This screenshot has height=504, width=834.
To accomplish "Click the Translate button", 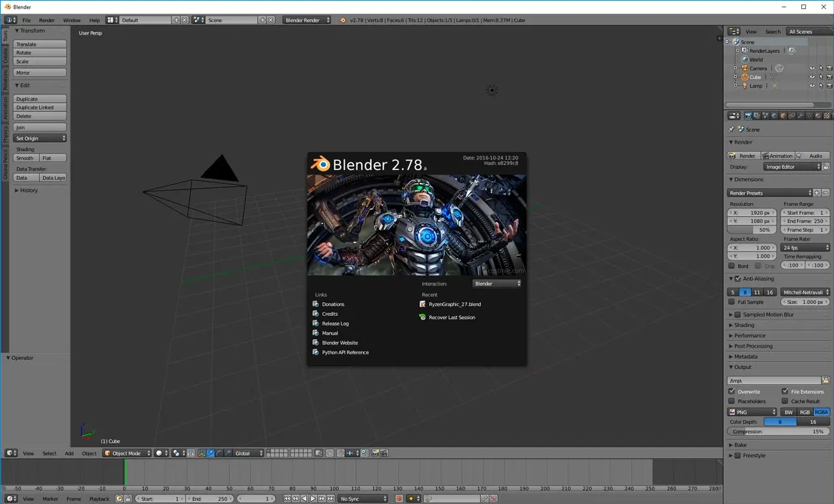I will tap(40, 44).
